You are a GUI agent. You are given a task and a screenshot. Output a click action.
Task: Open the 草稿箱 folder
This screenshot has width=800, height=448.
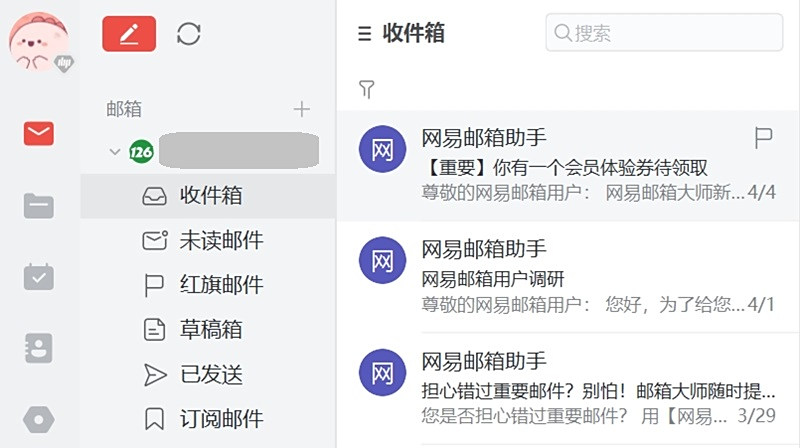pyautogui.click(x=208, y=330)
